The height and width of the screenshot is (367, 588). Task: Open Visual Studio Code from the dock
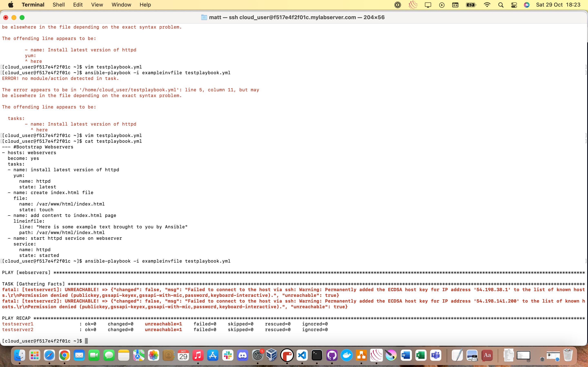click(x=302, y=356)
